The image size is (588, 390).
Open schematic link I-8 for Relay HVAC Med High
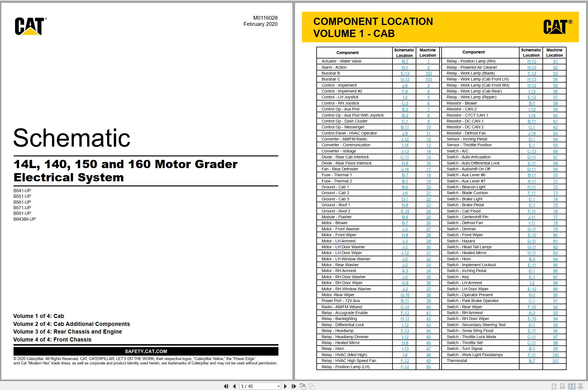click(405, 355)
